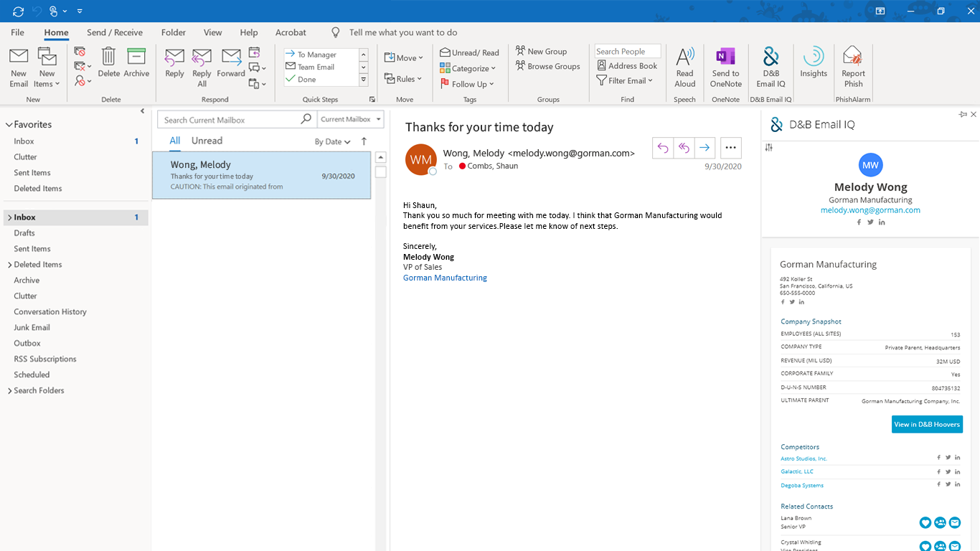Click Reply All in the ribbon

pos(202,67)
